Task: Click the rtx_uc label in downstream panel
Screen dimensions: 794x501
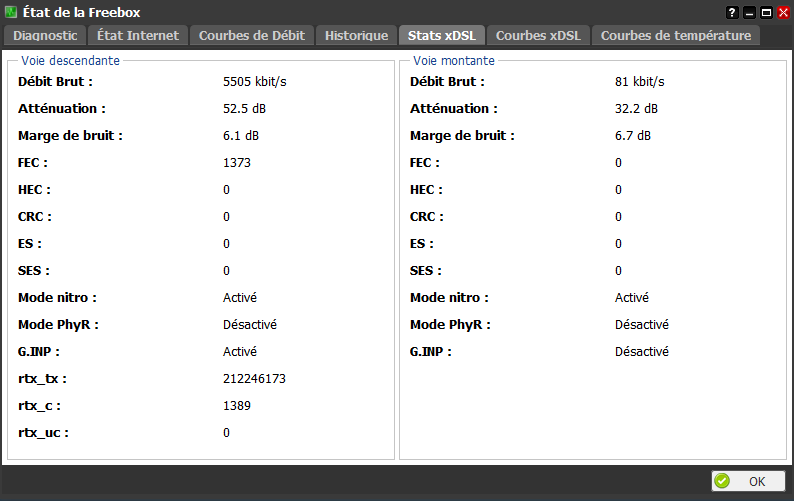Action: point(43,433)
